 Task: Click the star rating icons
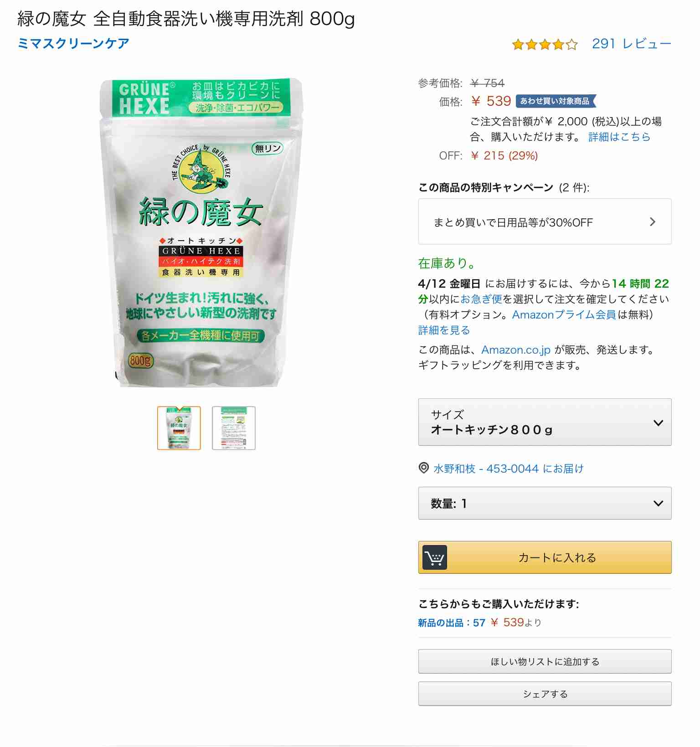545,44
